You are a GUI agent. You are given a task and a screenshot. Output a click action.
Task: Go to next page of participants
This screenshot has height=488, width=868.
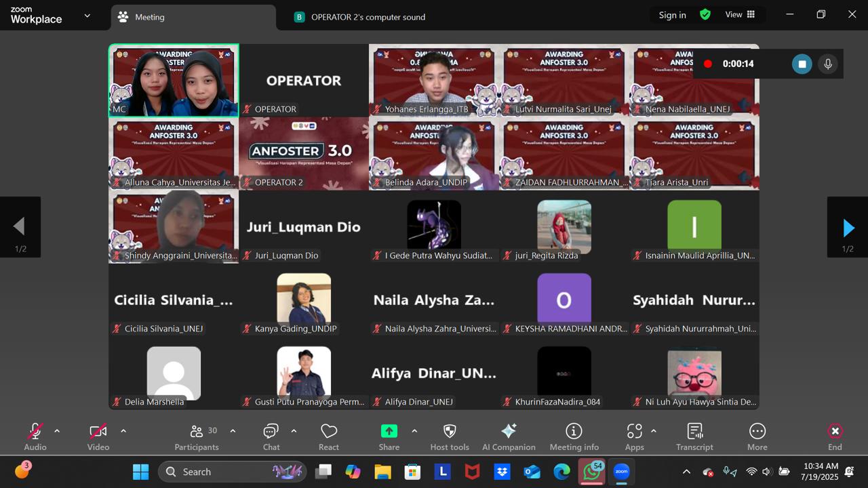[x=848, y=228]
